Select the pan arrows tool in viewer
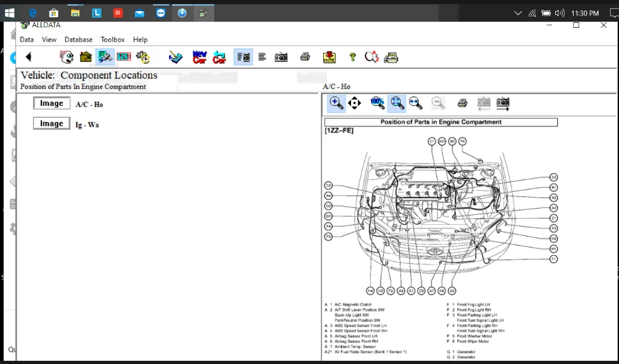The width and height of the screenshot is (619, 364). click(355, 103)
